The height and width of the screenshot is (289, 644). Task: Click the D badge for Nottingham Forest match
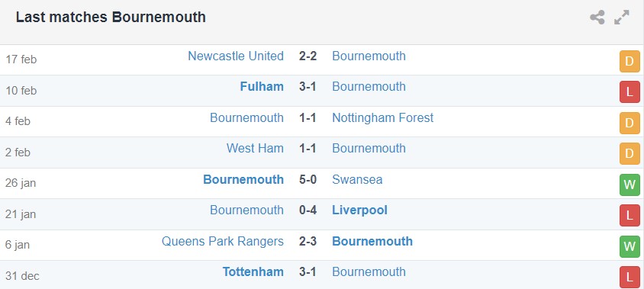pos(630,124)
